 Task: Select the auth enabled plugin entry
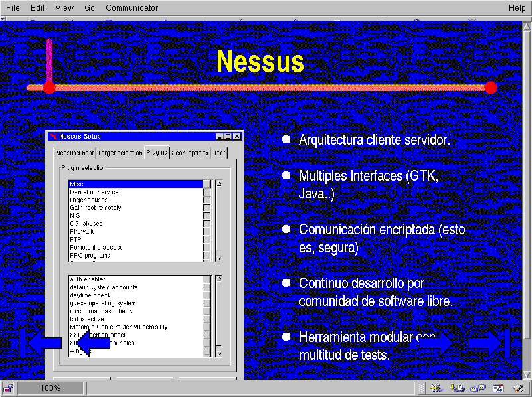[135, 279]
